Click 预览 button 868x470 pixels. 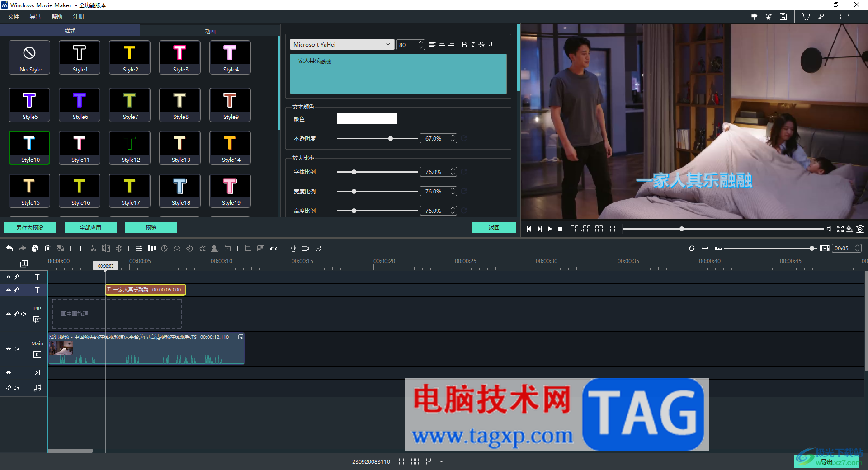pyautogui.click(x=151, y=227)
